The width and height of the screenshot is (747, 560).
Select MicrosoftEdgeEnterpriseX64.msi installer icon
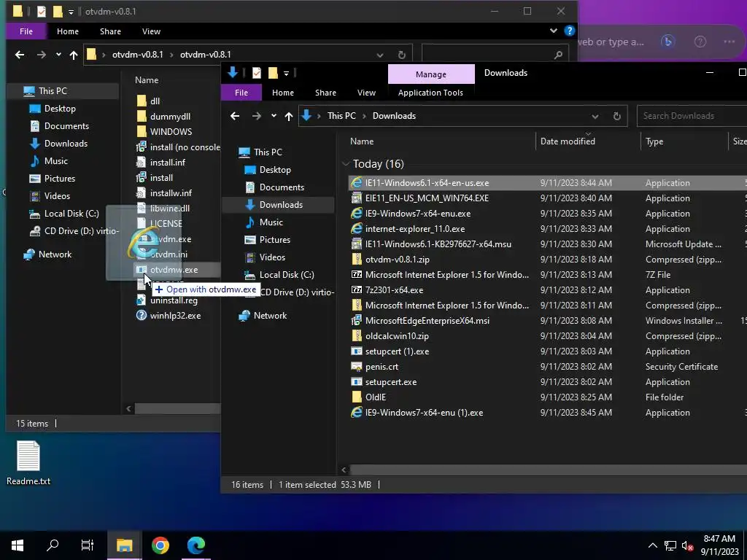pyautogui.click(x=356, y=321)
